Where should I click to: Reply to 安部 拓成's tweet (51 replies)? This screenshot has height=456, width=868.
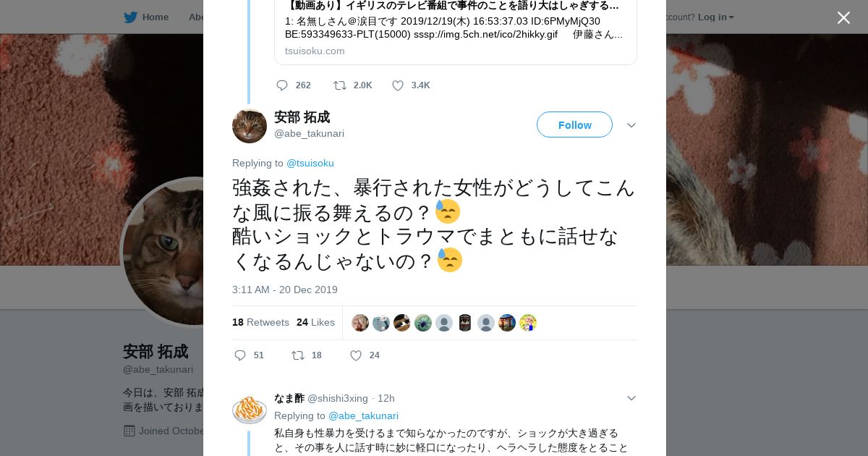(241, 355)
